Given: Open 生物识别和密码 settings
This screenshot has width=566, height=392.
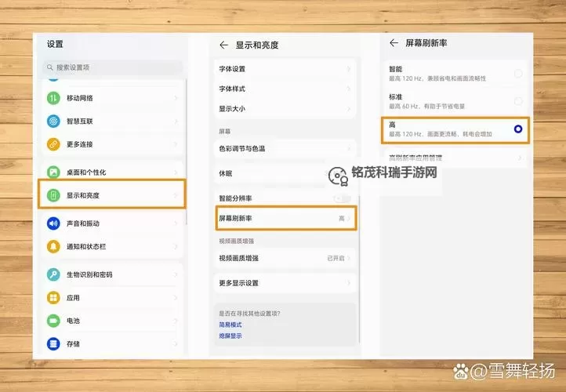Looking at the screenshot, I should pyautogui.click(x=113, y=274).
